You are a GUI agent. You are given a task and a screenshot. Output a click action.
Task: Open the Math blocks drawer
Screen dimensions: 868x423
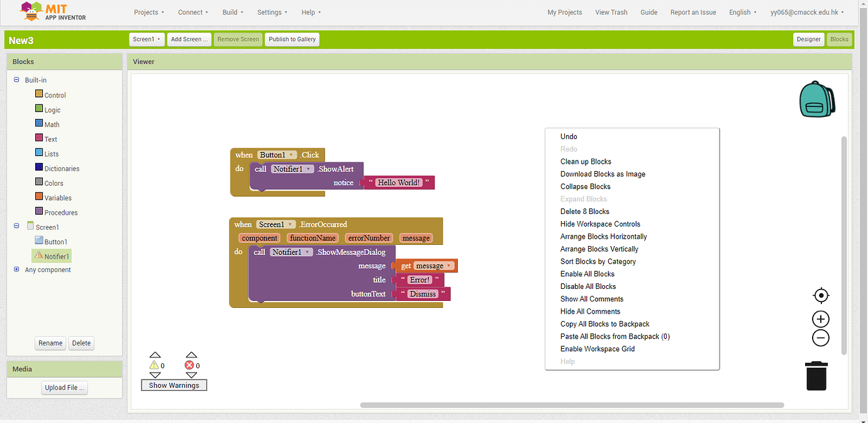(x=53, y=124)
